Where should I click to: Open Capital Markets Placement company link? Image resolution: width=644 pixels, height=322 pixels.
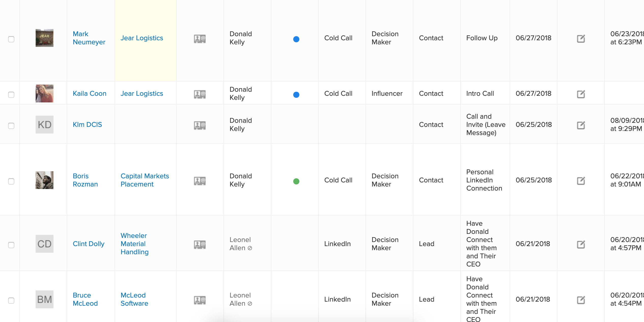click(x=145, y=180)
